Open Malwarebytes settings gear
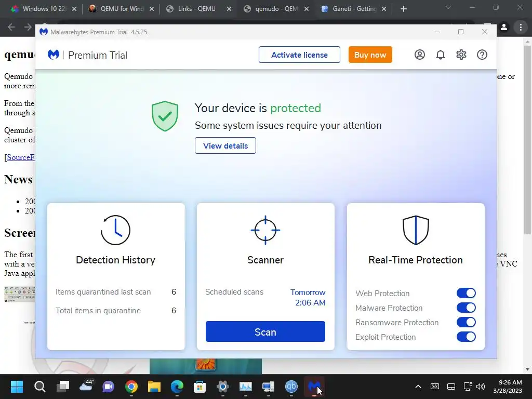This screenshot has width=532, height=399. 461,55
